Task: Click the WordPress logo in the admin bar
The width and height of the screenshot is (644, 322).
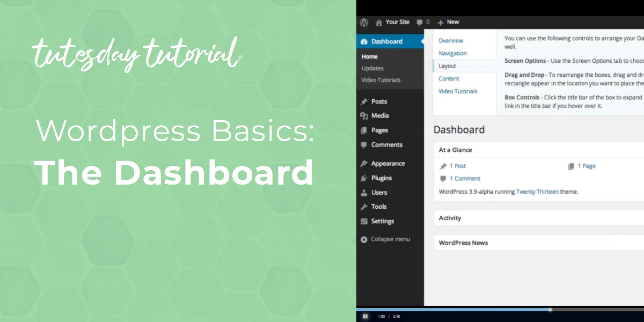Action: point(364,22)
